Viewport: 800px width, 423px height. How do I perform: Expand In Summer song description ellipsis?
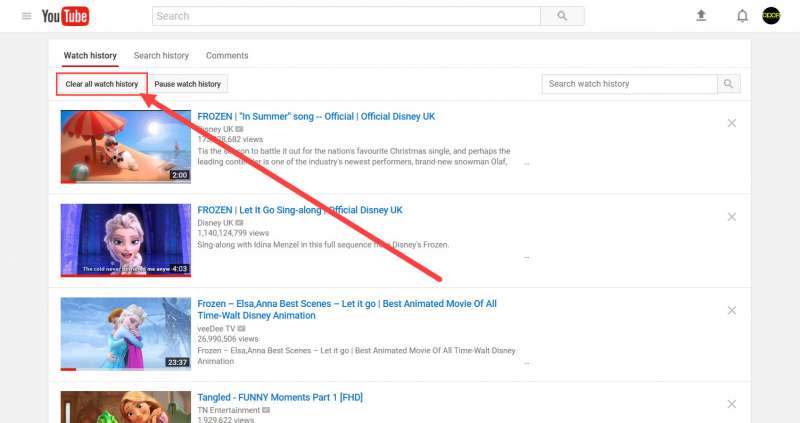[527, 164]
